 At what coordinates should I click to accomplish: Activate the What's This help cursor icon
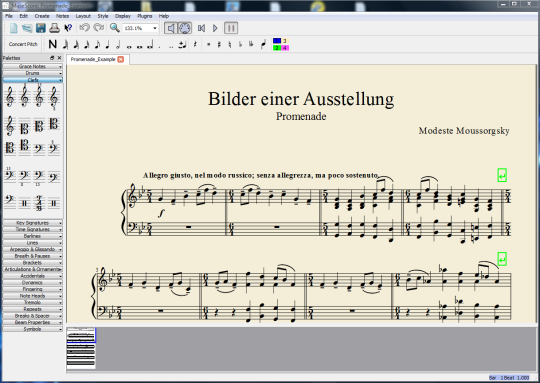tap(68, 28)
